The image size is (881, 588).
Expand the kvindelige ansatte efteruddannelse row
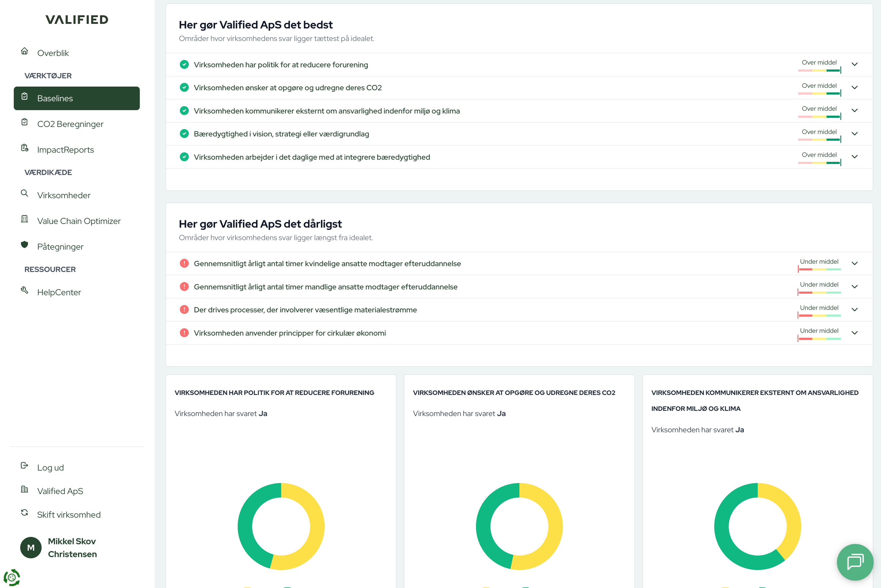point(855,263)
